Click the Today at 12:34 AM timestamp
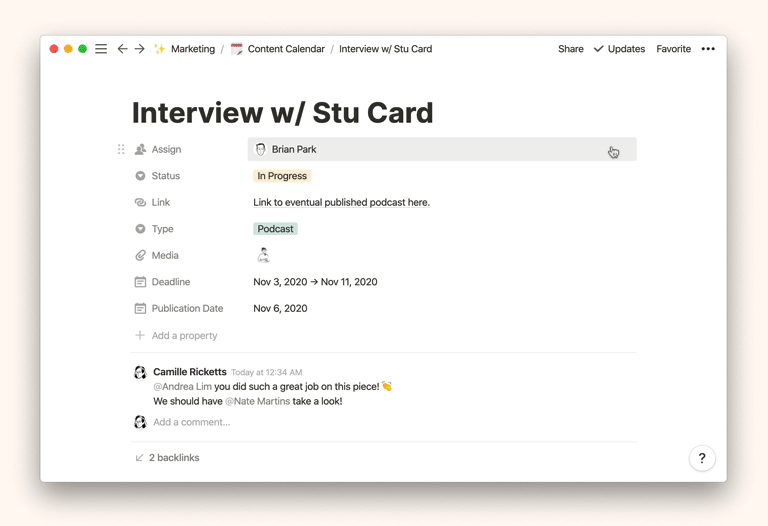768x526 pixels. (x=266, y=372)
